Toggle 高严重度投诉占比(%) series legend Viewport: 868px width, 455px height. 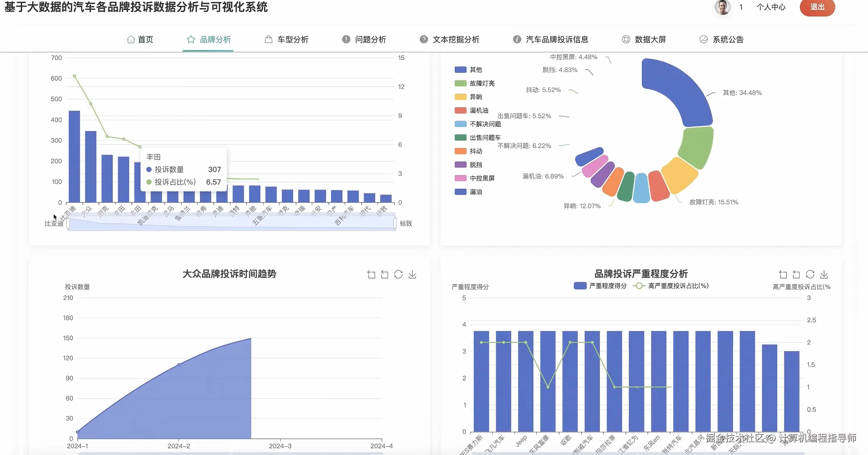pyautogui.click(x=671, y=286)
